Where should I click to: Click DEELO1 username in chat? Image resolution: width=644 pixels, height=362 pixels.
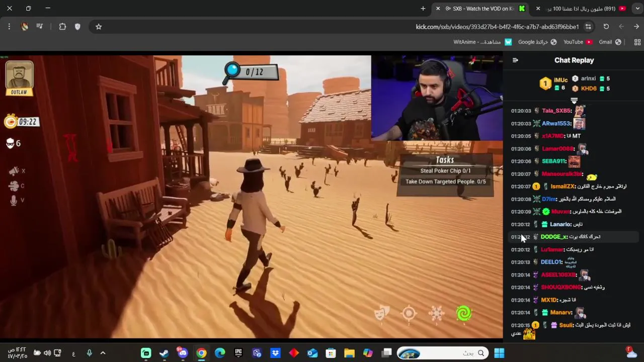coord(552,262)
